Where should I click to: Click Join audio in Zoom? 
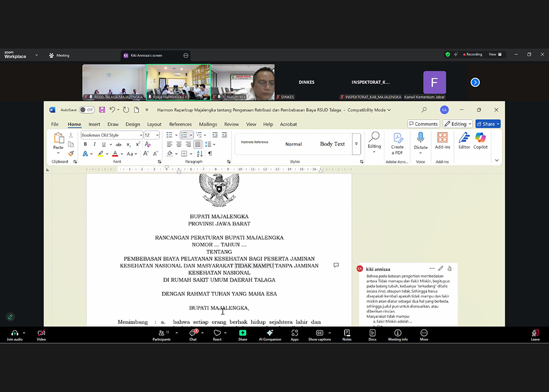tap(15, 333)
